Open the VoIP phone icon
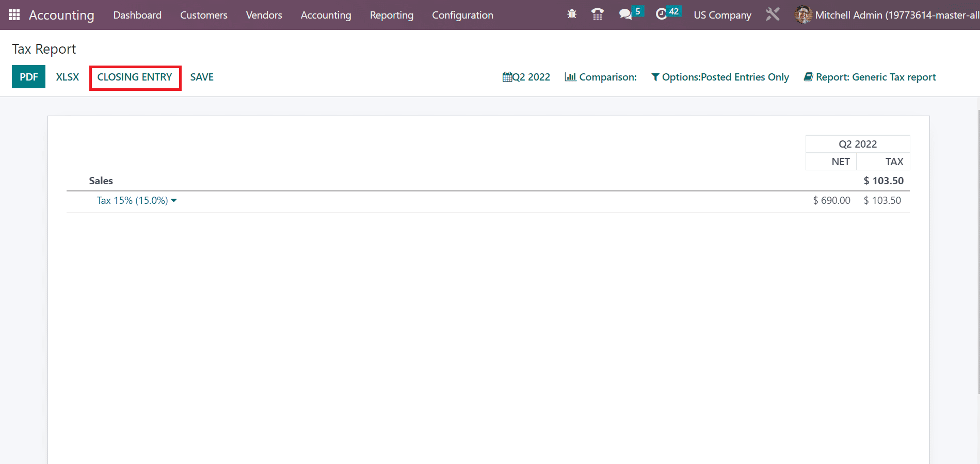980x464 pixels. (598, 14)
